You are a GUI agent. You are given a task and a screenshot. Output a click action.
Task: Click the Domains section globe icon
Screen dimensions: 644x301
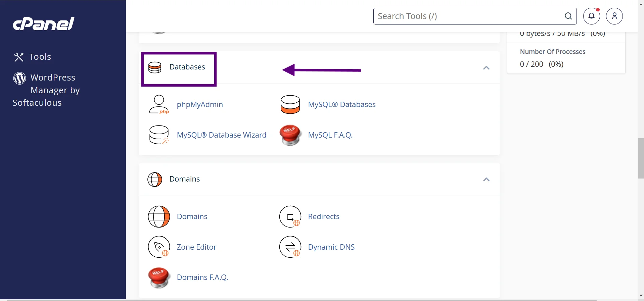pyautogui.click(x=155, y=180)
